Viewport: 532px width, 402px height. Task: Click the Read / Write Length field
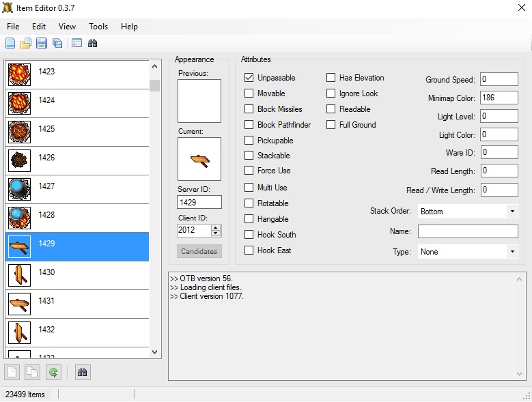(499, 190)
